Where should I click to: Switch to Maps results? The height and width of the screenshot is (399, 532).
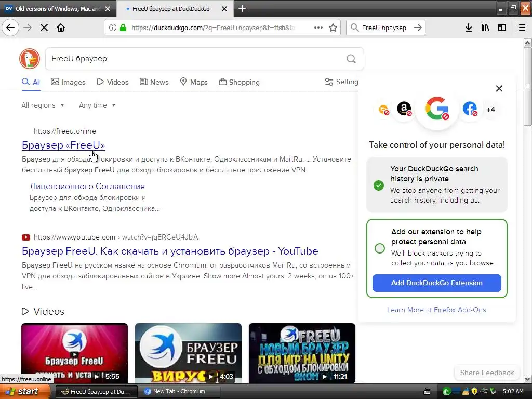pos(194,82)
